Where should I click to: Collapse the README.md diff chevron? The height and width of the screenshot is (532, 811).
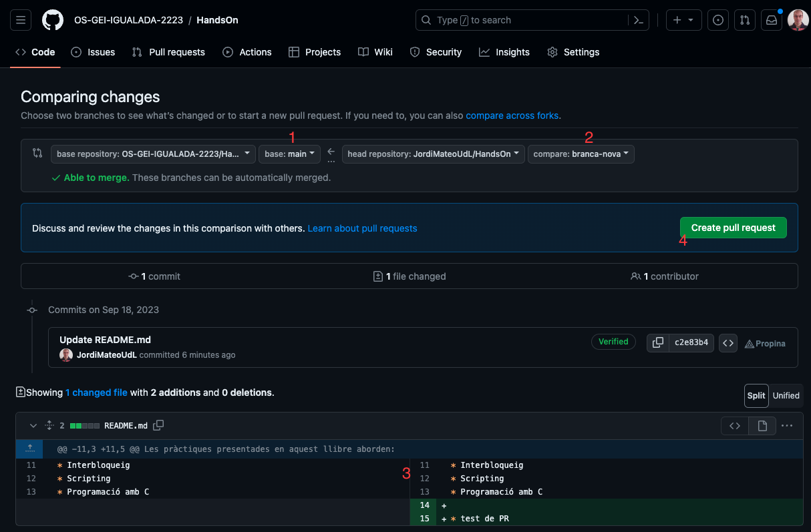(33, 425)
